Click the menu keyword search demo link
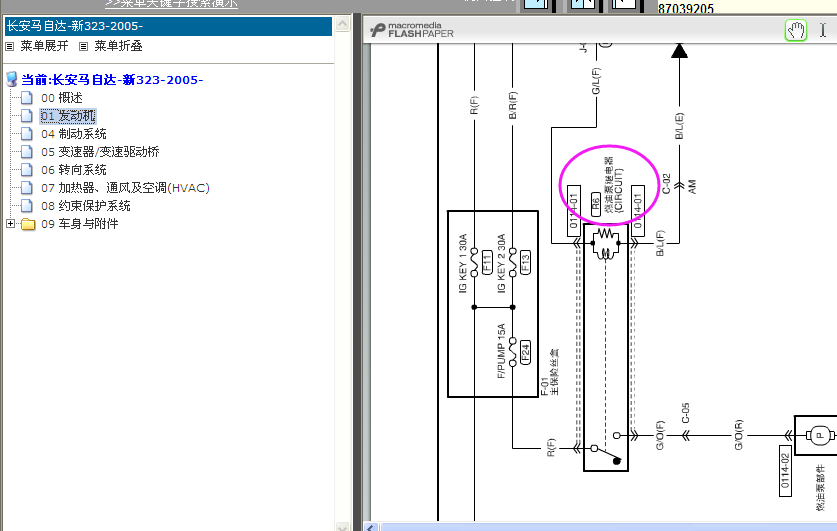The image size is (837, 531). [x=171, y=4]
